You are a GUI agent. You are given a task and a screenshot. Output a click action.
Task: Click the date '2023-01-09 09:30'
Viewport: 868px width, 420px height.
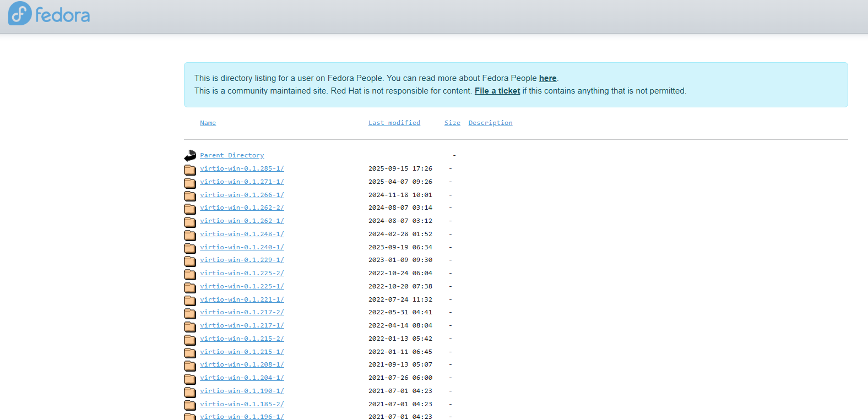[x=400, y=260]
